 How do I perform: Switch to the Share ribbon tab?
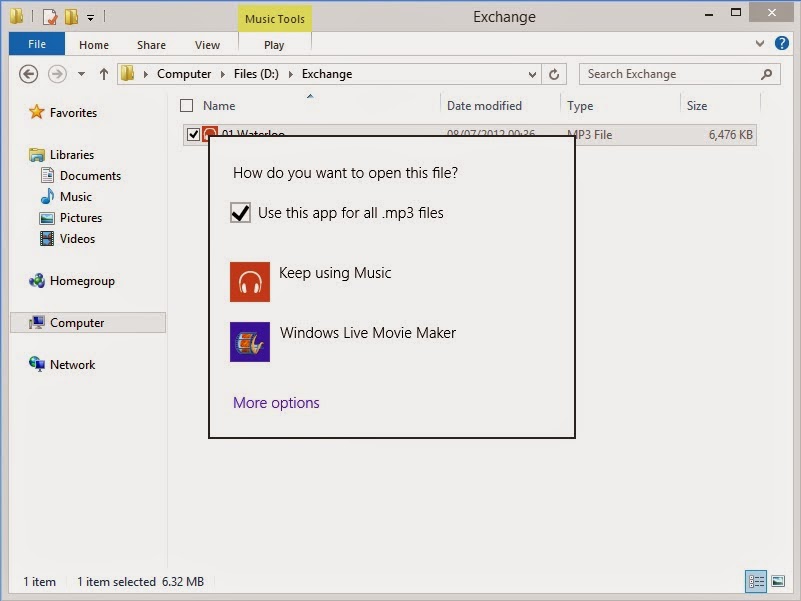pyautogui.click(x=151, y=45)
